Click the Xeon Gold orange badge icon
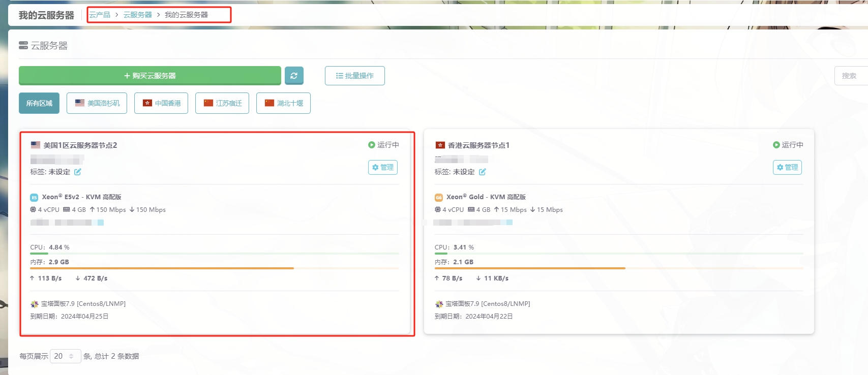This screenshot has height=375, width=868. (x=438, y=198)
